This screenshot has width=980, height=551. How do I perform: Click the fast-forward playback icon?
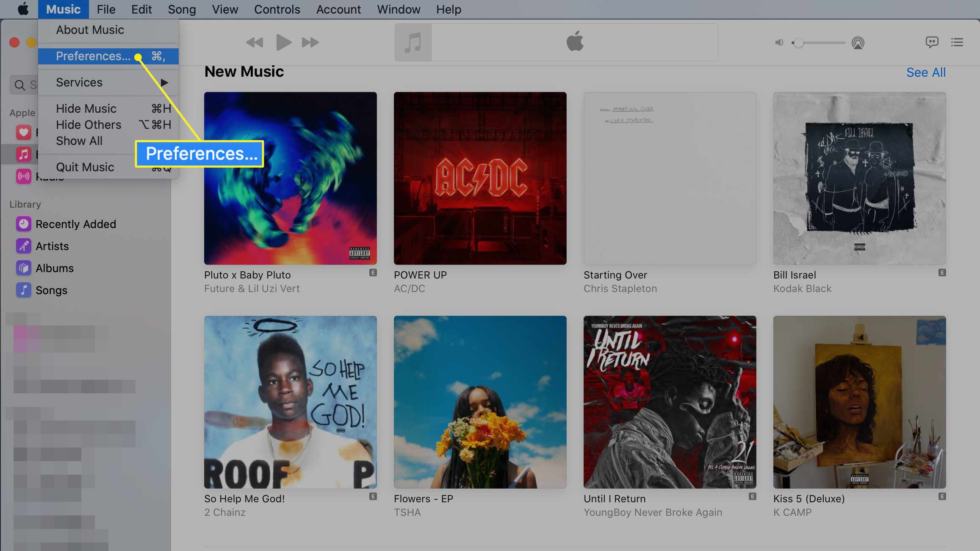(x=307, y=42)
